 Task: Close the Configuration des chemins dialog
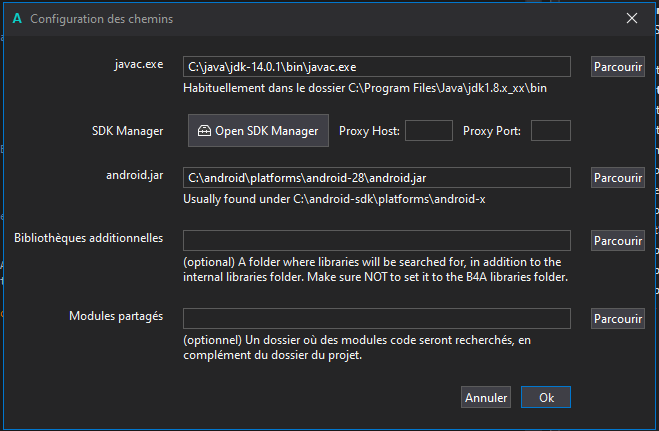(631, 18)
